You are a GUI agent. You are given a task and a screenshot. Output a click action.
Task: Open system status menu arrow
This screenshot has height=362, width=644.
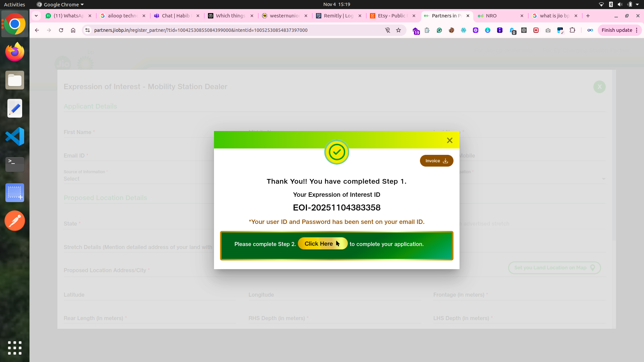pos(637,4)
